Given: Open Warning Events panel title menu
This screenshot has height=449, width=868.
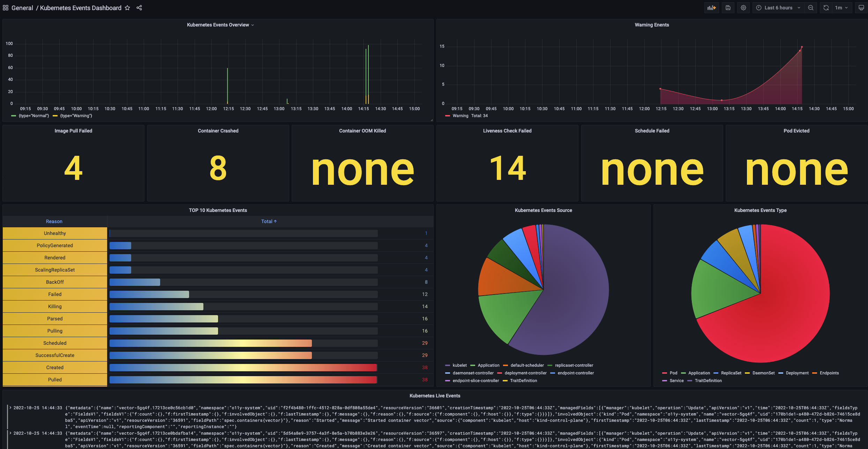Looking at the screenshot, I should (x=652, y=25).
